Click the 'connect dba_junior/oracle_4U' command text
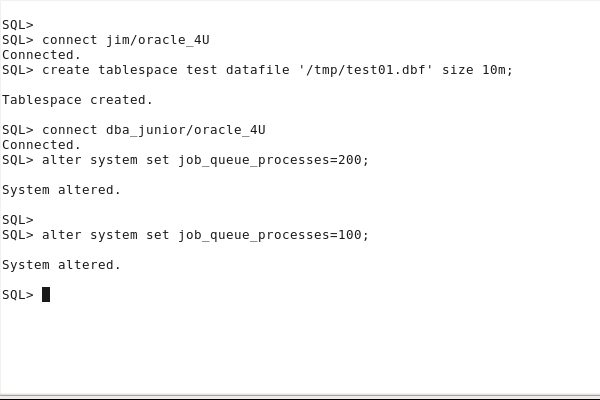Image resolution: width=600 pixels, height=400 pixels. 153,130
